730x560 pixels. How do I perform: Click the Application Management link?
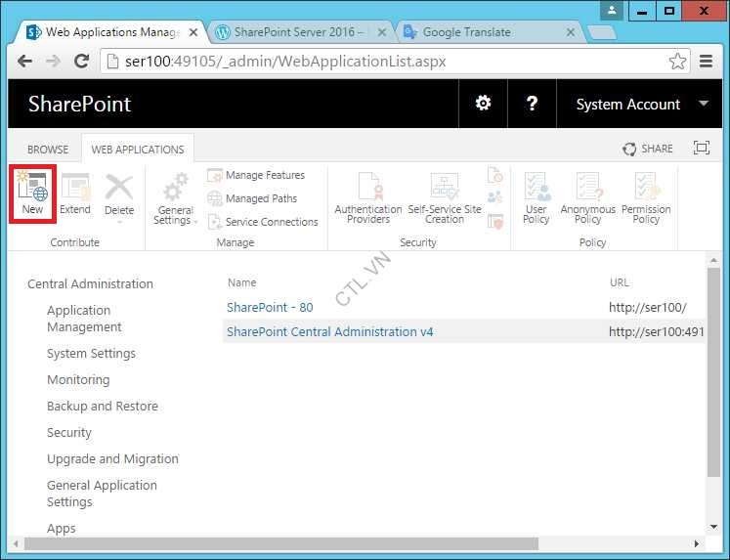tap(84, 319)
